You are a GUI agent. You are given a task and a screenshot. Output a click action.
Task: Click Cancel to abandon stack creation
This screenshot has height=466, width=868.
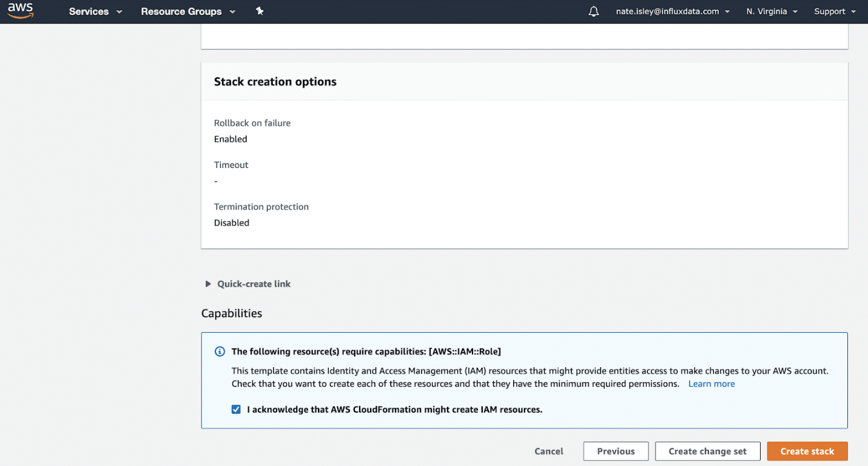(x=548, y=451)
